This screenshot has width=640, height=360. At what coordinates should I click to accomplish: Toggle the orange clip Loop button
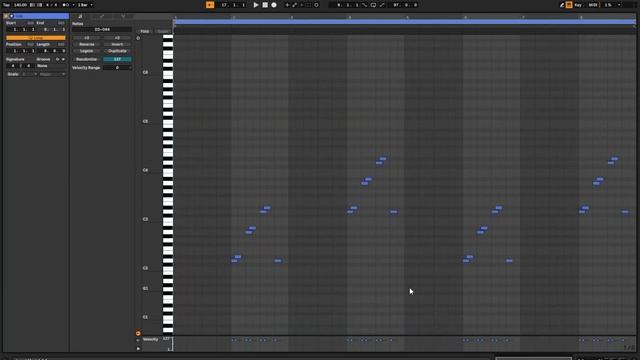[x=36, y=38]
